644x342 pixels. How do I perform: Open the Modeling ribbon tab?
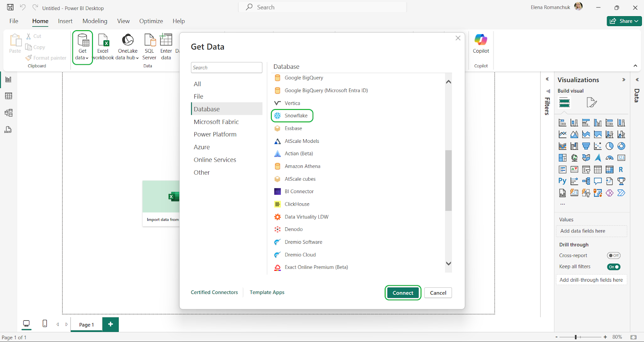tap(95, 21)
